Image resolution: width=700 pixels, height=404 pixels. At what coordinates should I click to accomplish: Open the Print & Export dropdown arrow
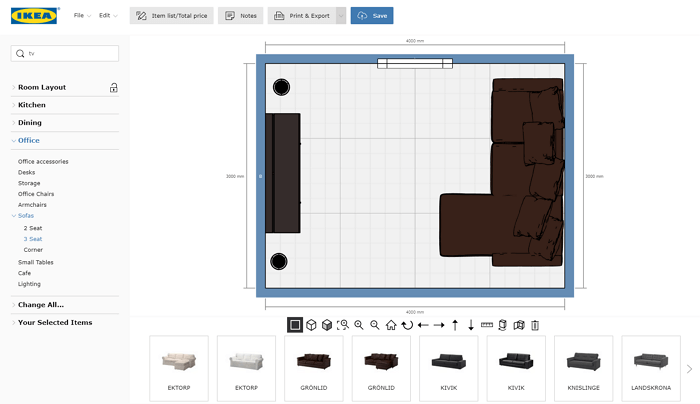[341, 16]
